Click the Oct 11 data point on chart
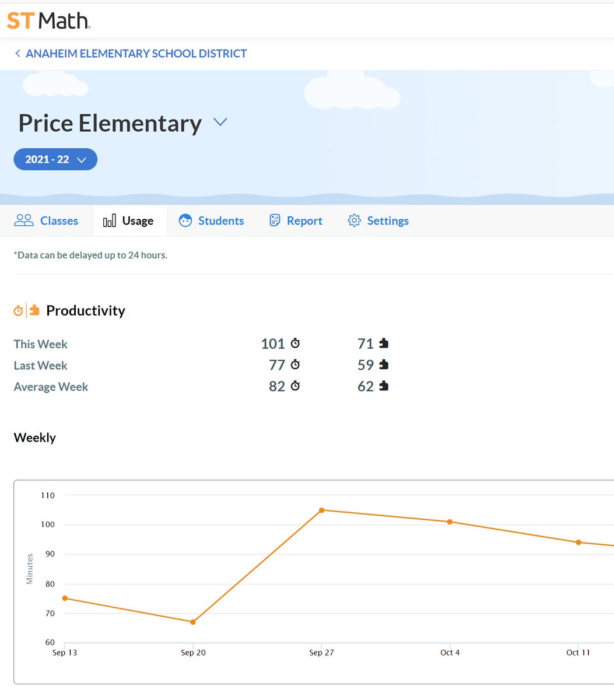The image size is (614, 700). pos(578,542)
